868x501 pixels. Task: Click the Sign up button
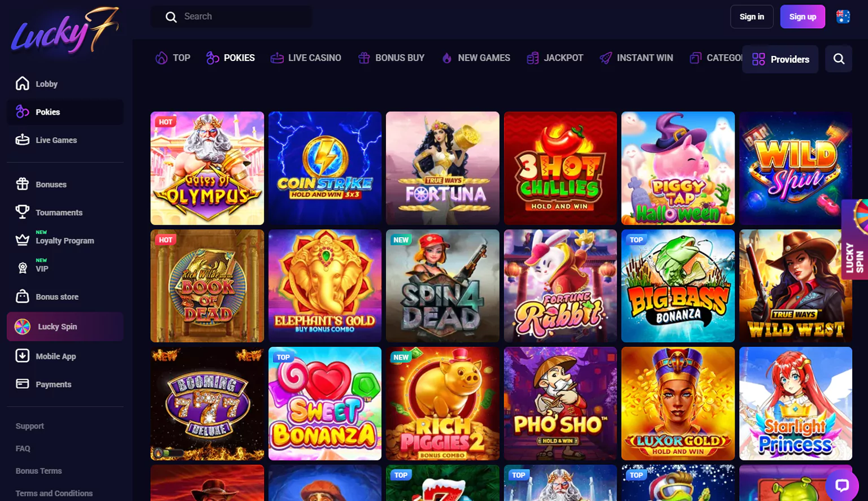pos(802,16)
